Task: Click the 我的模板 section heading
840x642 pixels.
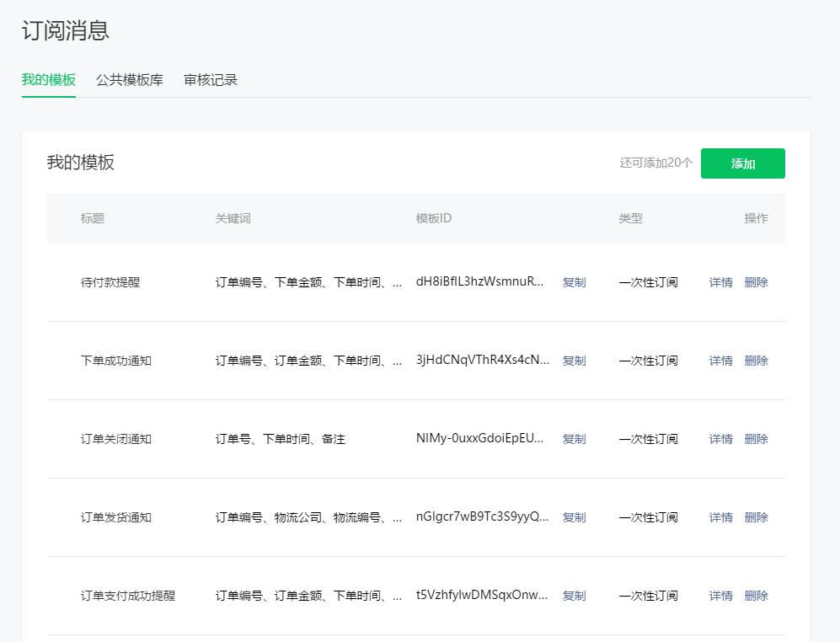Action: point(80,163)
